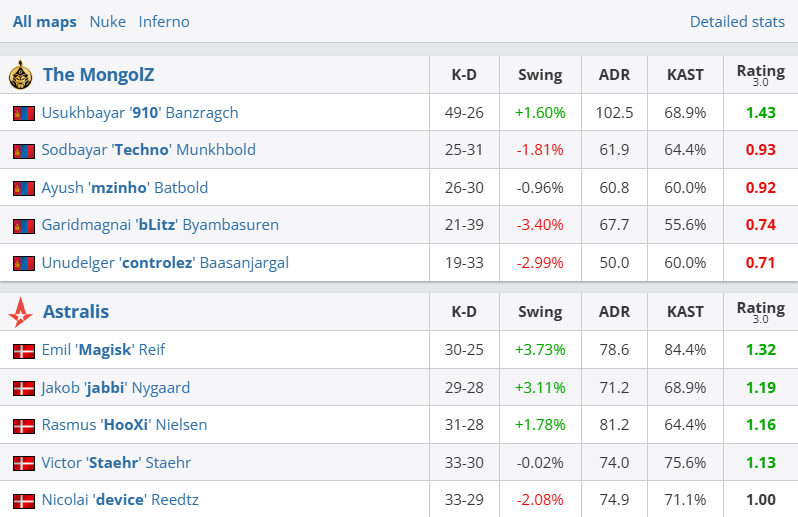Image resolution: width=798 pixels, height=517 pixels.
Task: Click the flag icon next to HooXi
Action: click(24, 426)
